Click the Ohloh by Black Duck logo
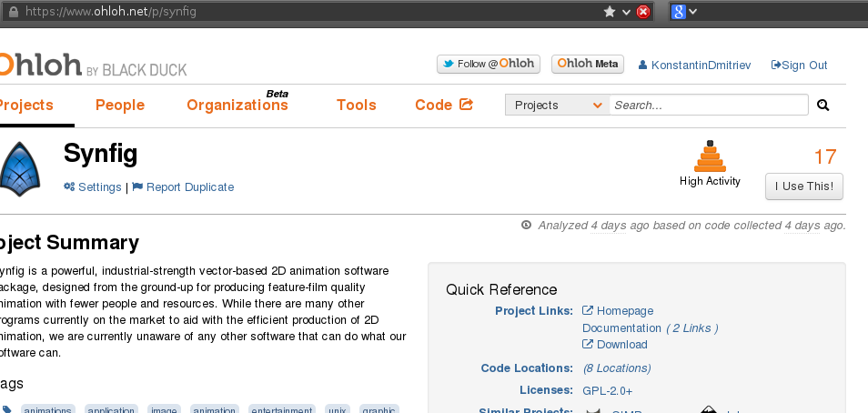Screen dimensions: 868x413 (93, 65)
